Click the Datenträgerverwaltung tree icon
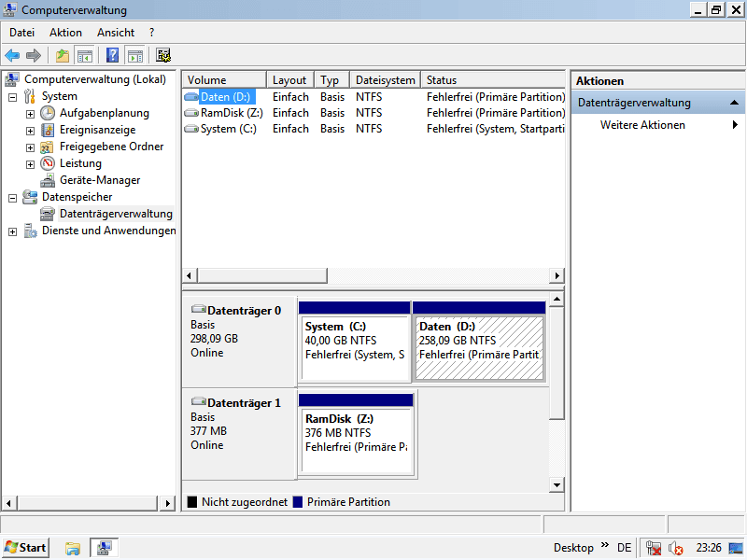The image size is (747, 560). pos(48,214)
